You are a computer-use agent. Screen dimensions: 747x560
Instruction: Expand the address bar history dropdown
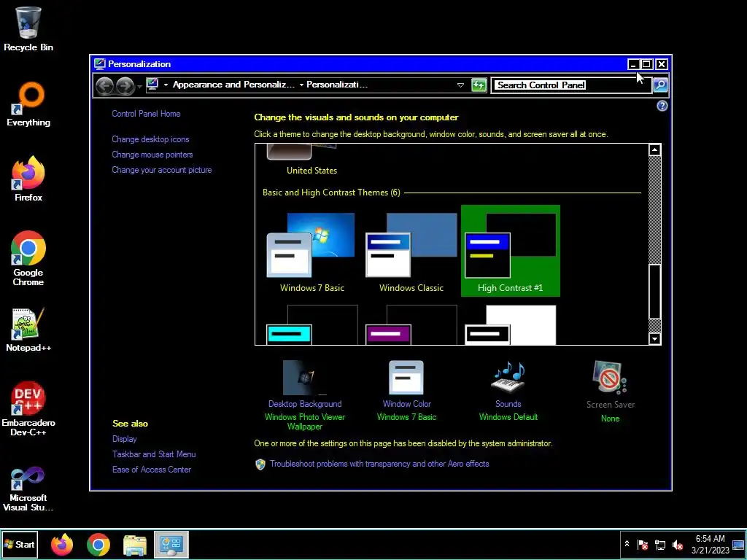coord(460,85)
